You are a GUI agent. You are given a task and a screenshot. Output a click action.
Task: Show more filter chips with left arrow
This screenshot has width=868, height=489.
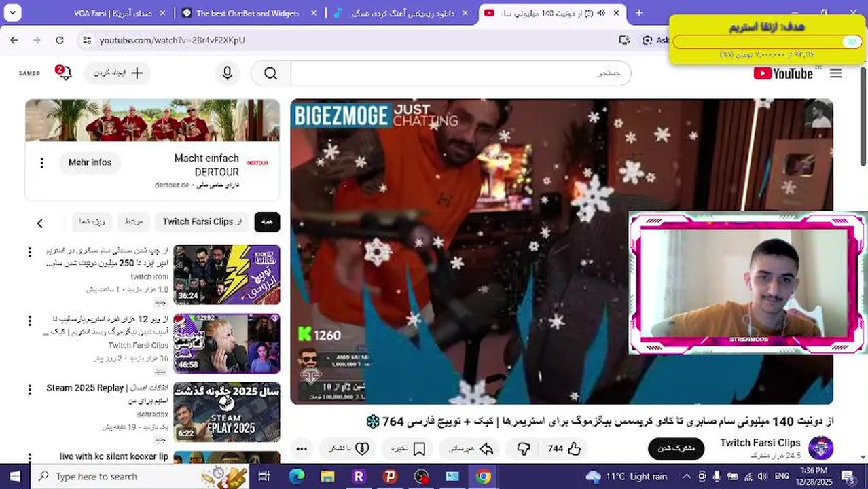(x=39, y=223)
